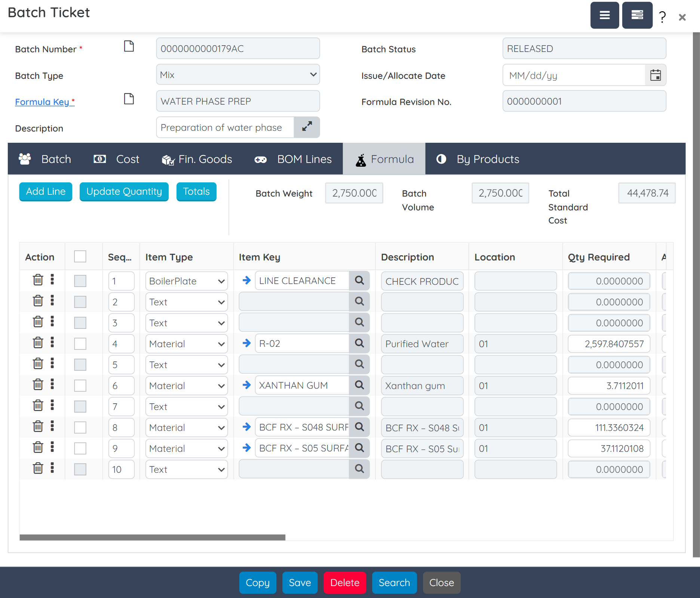Click the horizontal scrollbar under the grid
Viewport: 700px width, 598px height.
click(x=152, y=537)
